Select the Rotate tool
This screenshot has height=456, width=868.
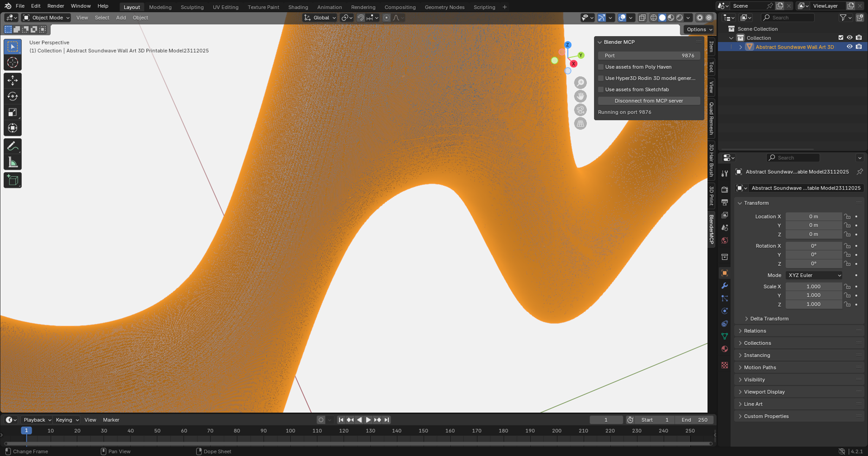tap(13, 96)
